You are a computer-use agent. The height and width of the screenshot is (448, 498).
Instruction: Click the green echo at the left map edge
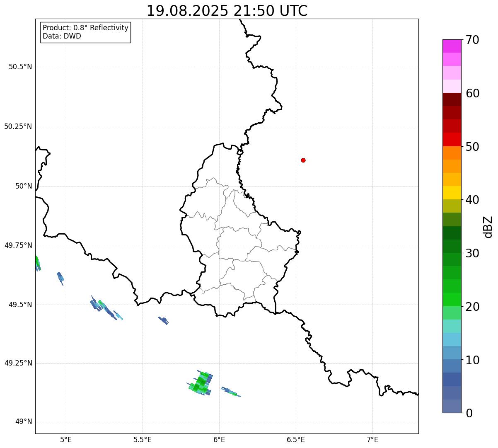[x=37, y=263]
